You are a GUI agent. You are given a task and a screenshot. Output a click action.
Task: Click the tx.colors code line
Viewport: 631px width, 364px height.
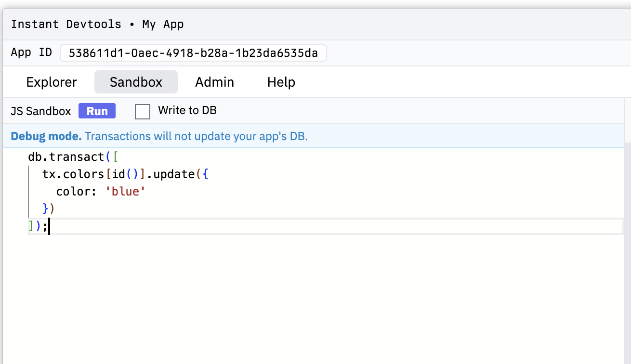click(125, 174)
